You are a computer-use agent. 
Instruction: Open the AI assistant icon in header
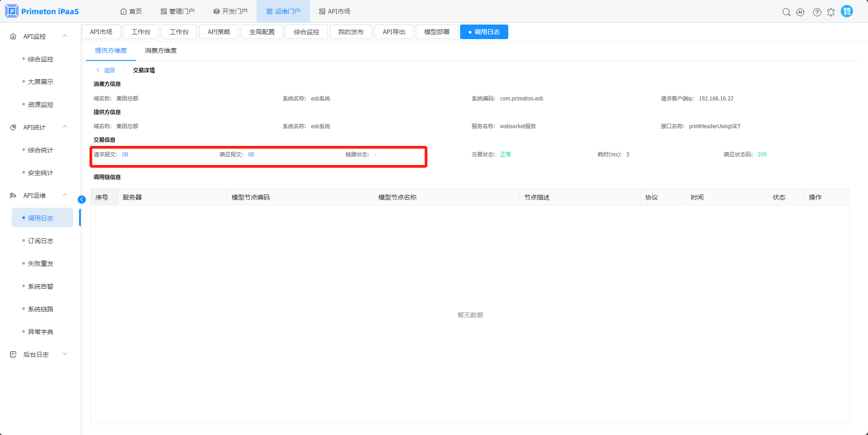(800, 12)
